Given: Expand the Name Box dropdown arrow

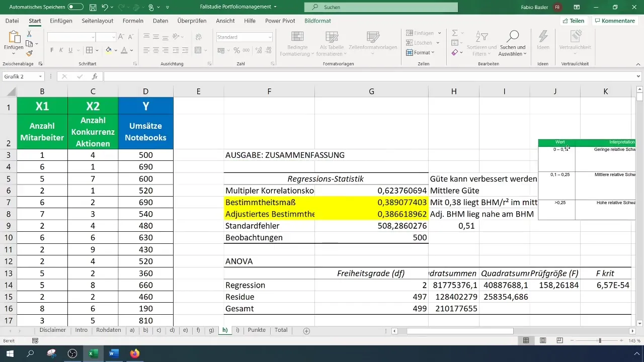Looking at the screenshot, I should point(40,76).
